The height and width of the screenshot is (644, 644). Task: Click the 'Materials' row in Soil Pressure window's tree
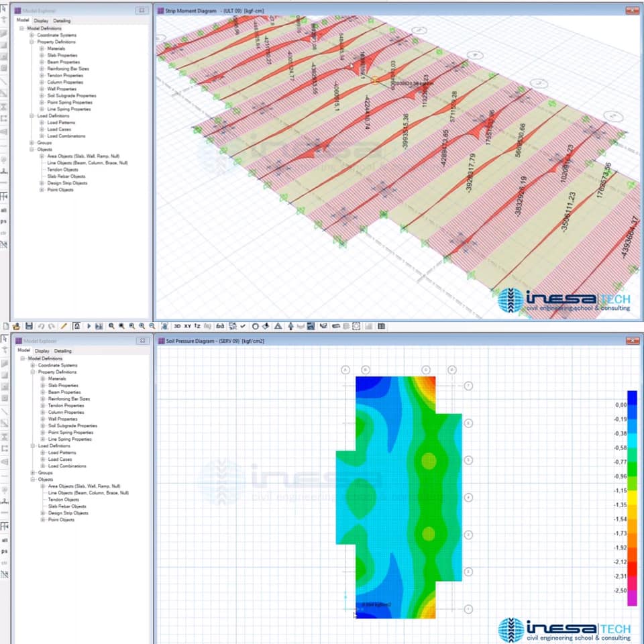(57, 378)
